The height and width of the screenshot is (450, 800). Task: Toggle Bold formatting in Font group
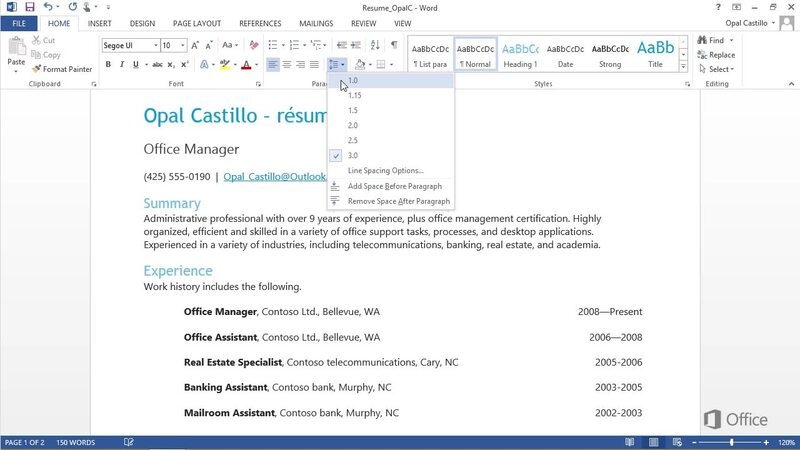tap(108, 65)
